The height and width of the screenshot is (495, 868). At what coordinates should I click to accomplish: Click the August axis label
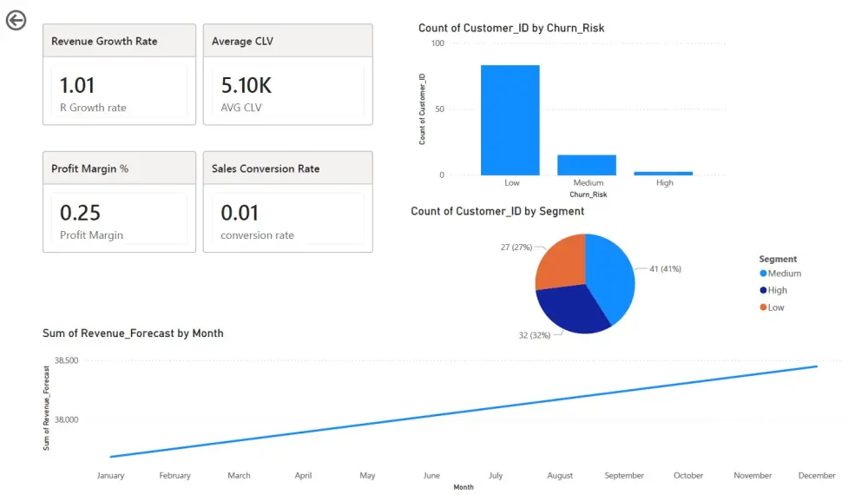(560, 476)
